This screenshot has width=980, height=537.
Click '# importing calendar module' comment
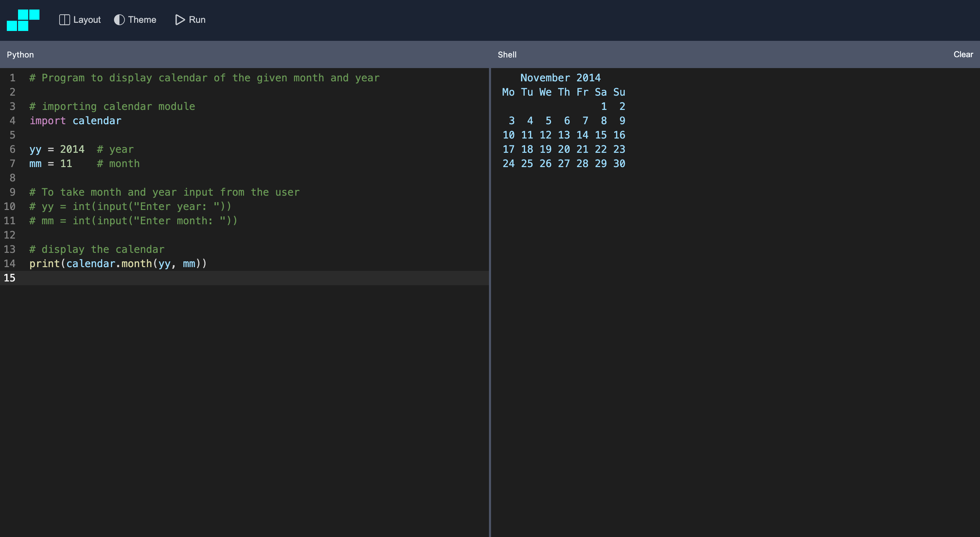click(x=112, y=107)
